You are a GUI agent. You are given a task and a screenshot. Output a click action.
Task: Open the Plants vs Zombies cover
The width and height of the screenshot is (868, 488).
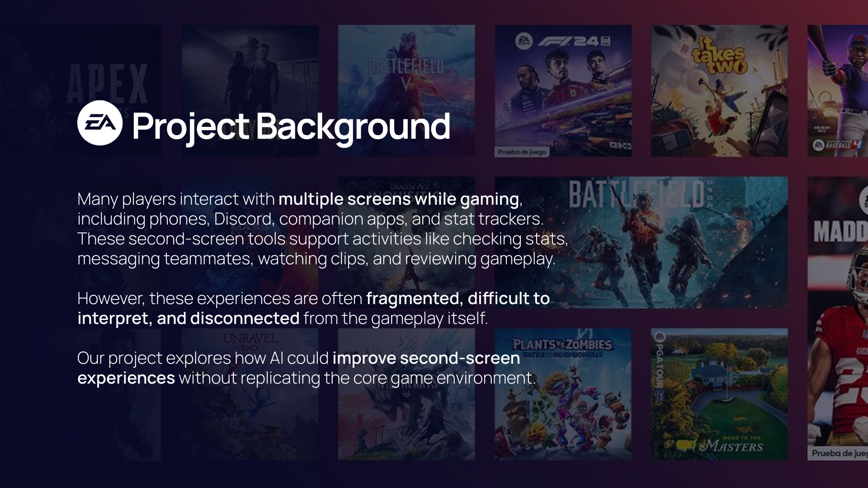(563, 394)
